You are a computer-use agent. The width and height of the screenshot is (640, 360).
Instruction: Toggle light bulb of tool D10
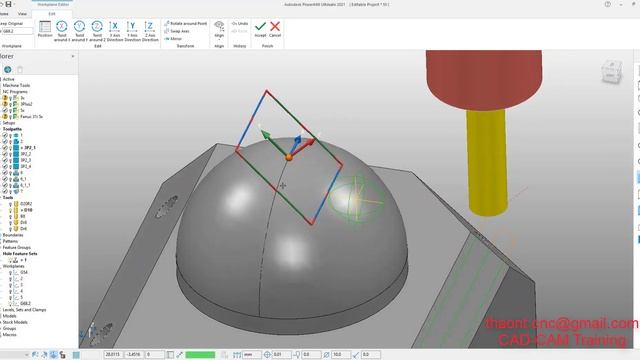(x=11, y=210)
